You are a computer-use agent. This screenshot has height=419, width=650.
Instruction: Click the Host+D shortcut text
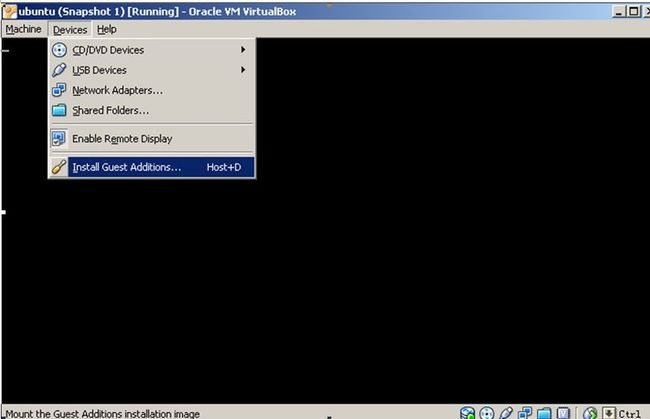[x=224, y=167]
